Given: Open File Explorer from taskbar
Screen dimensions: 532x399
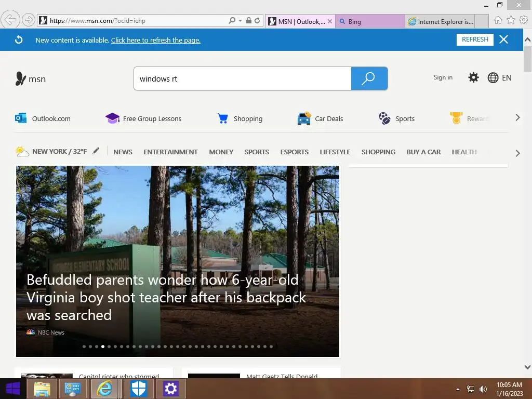Looking at the screenshot, I should tap(42, 389).
